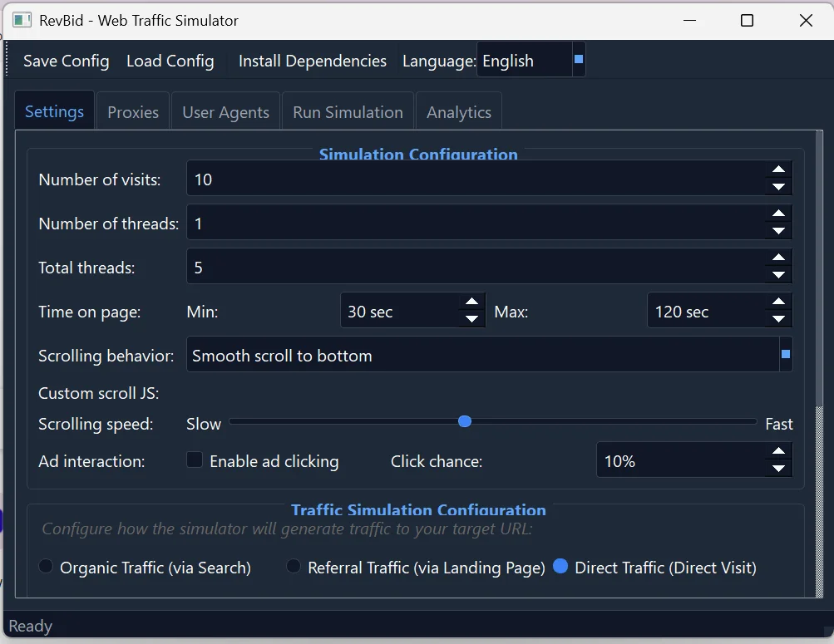
Task: Lower Max time on page value
Action: pyautogui.click(x=778, y=320)
